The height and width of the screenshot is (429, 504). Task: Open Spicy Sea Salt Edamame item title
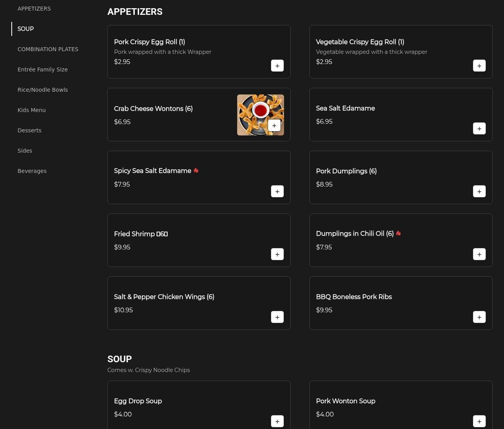(152, 171)
